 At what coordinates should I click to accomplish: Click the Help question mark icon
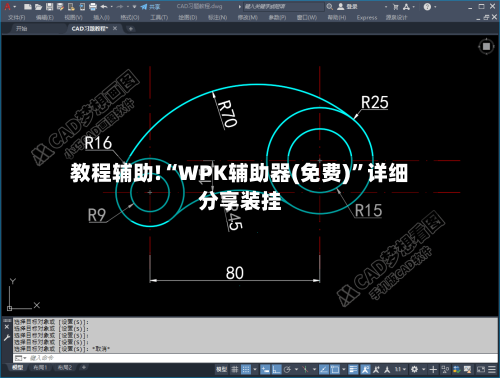[427, 7]
